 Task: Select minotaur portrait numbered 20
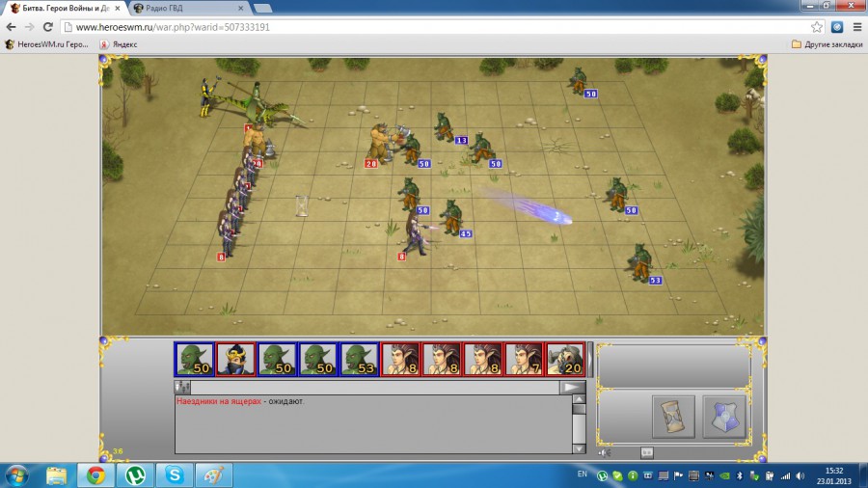point(565,359)
